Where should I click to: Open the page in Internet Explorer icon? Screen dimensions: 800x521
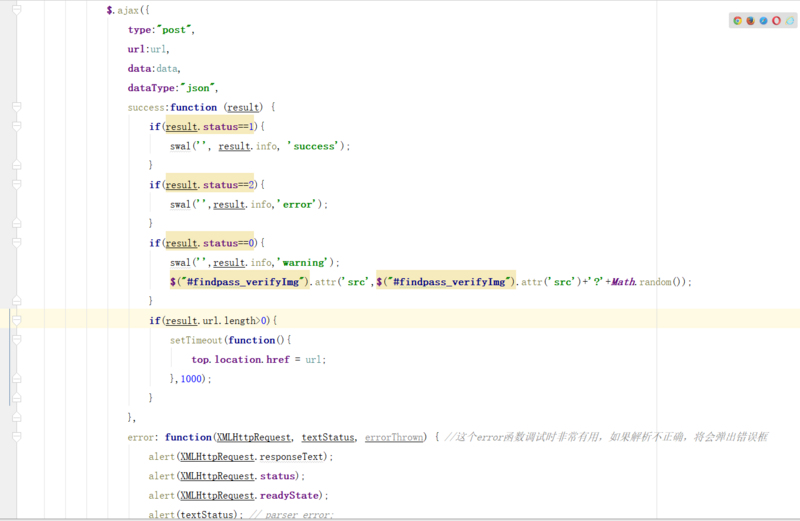(789, 21)
